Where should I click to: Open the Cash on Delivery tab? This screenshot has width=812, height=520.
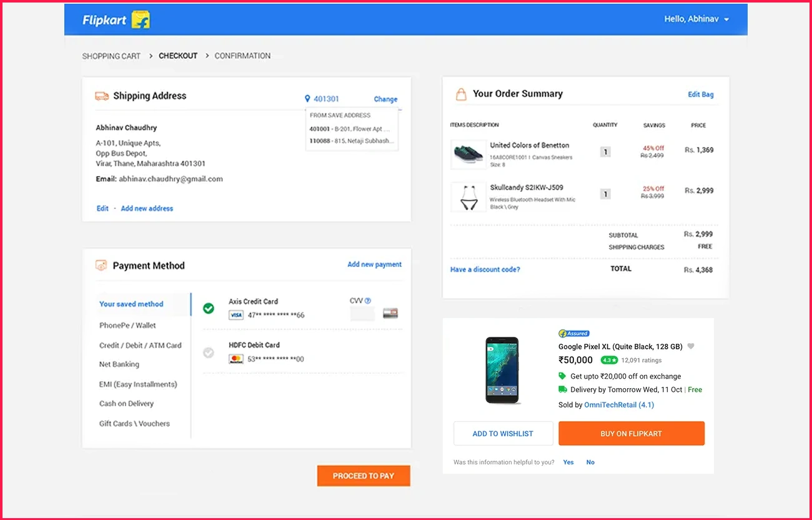pyautogui.click(x=126, y=404)
